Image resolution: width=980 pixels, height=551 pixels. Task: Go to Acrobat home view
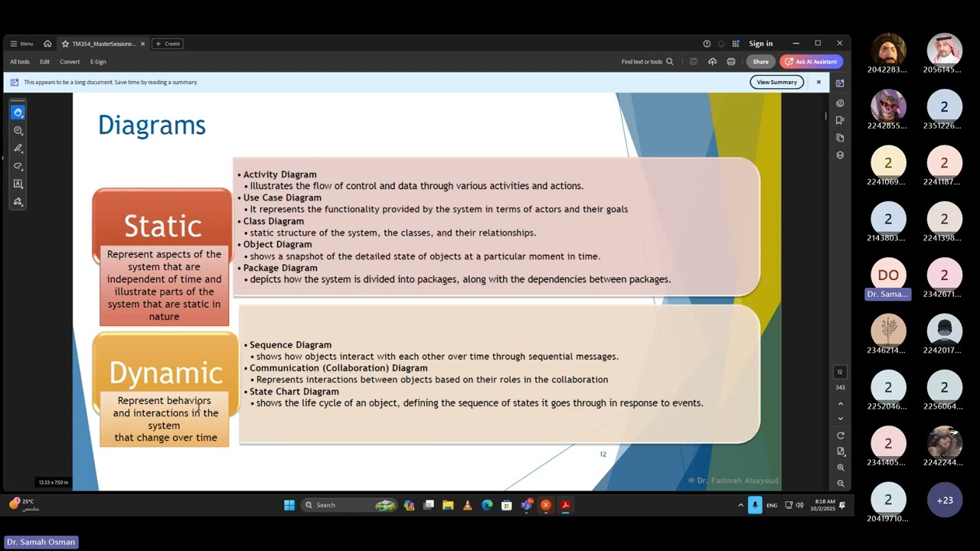coord(47,44)
